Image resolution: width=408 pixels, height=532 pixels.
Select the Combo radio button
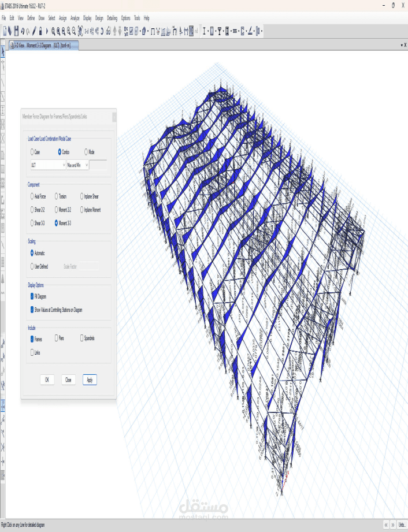[x=60, y=152]
